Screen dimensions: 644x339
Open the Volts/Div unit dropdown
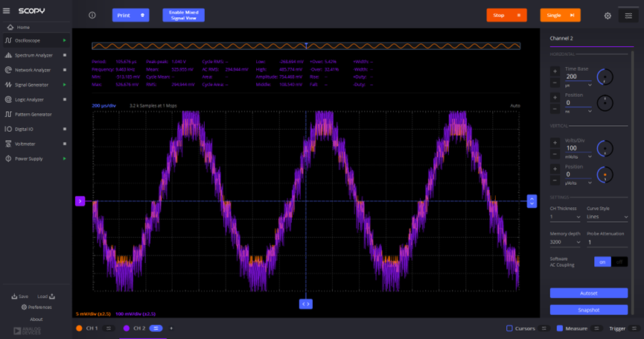coord(578,157)
